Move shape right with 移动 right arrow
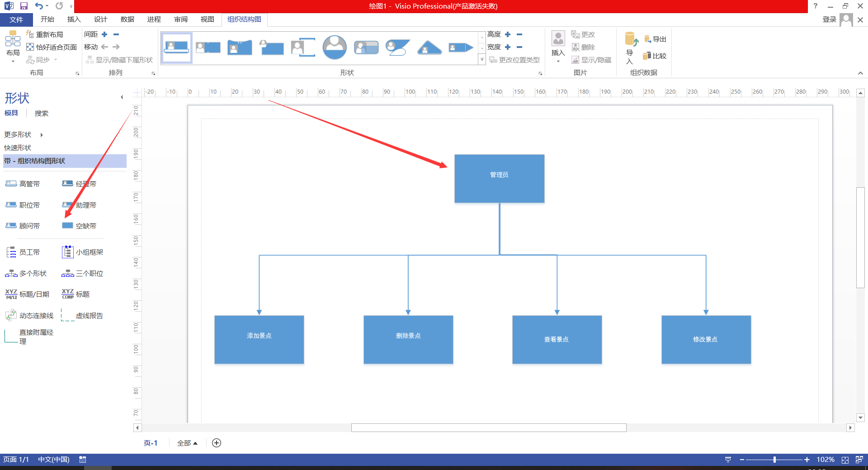Viewport: 868px width, 470px height. click(x=116, y=47)
